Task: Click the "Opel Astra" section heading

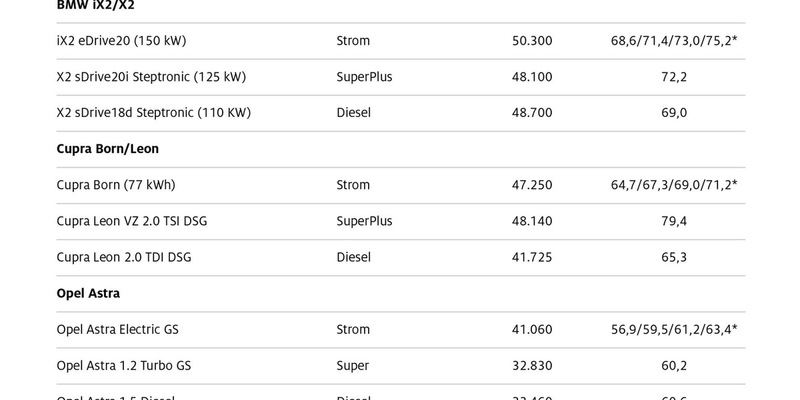Action: coord(90,294)
